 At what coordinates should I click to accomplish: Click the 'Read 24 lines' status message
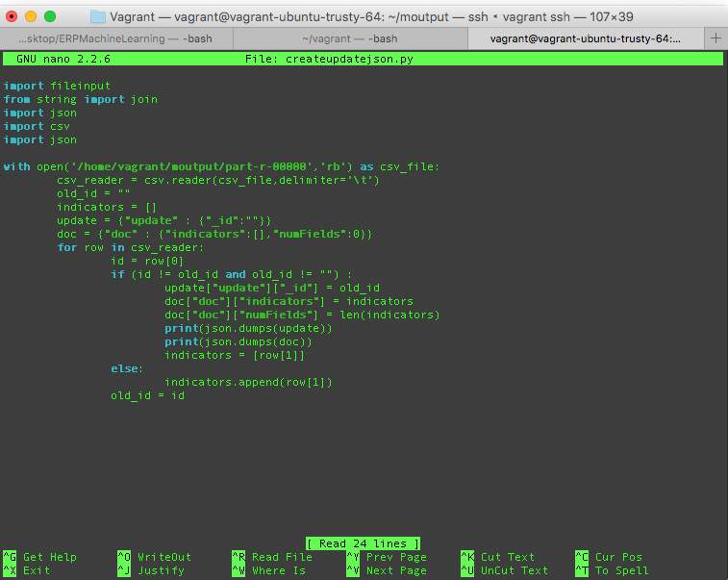pyautogui.click(x=363, y=543)
